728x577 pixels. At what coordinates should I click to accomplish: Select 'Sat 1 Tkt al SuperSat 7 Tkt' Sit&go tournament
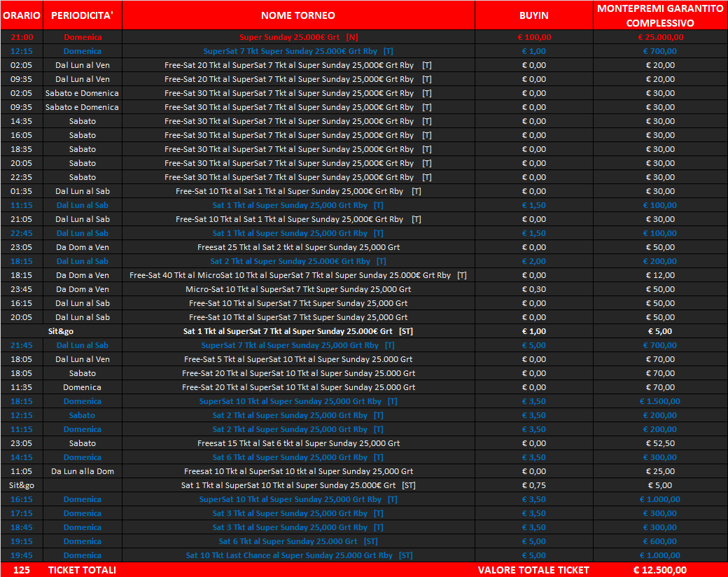tap(298, 331)
